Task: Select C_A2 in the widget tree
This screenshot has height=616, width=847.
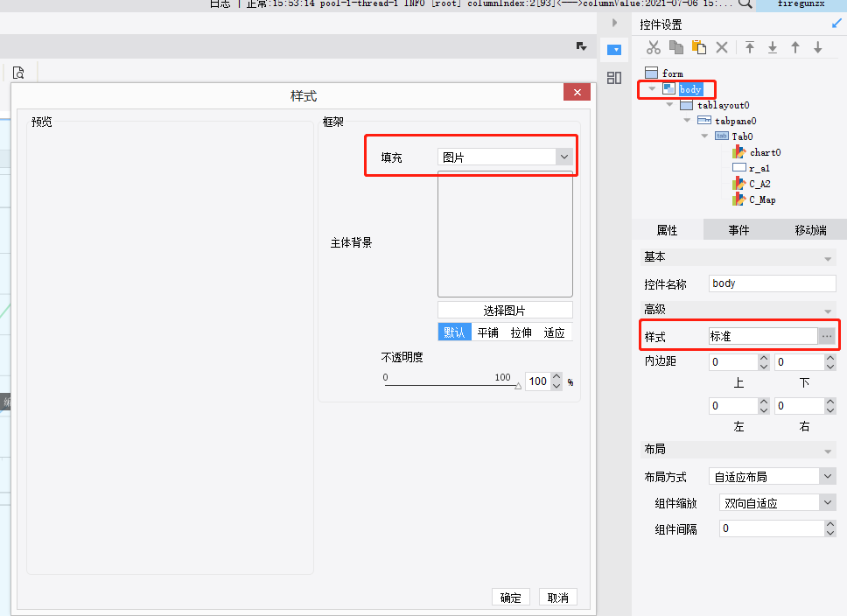Action: point(759,184)
